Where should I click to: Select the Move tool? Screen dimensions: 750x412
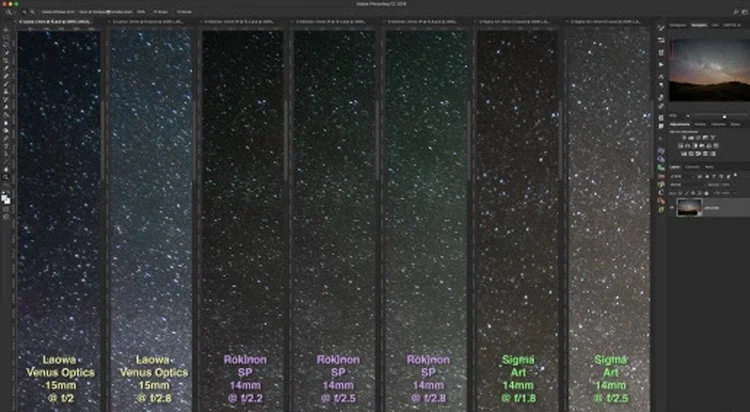(x=6, y=30)
